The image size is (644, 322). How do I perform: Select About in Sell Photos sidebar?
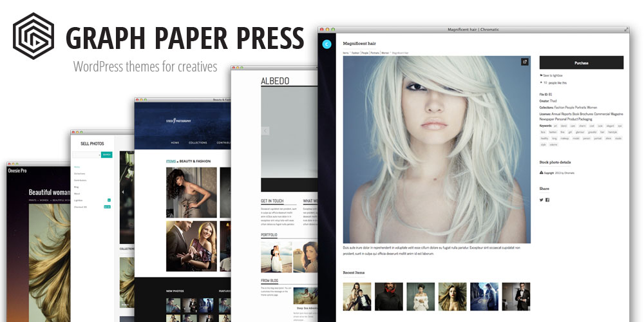(77, 193)
